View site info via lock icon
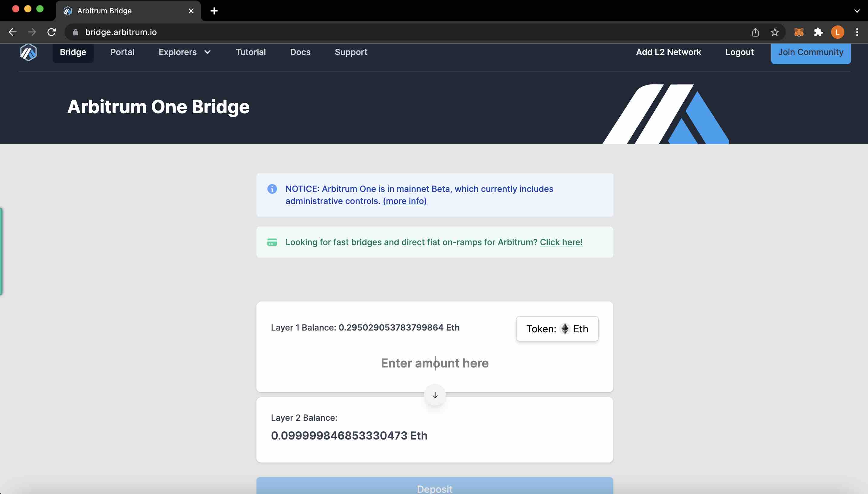 click(76, 32)
